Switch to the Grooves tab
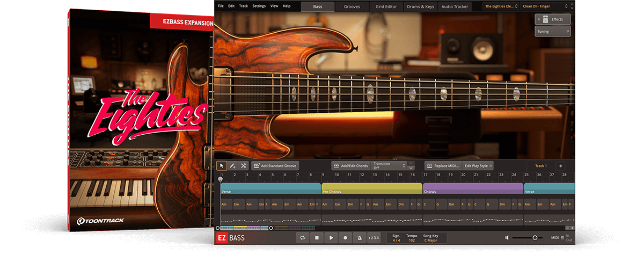The image size is (644, 262). tap(352, 6)
